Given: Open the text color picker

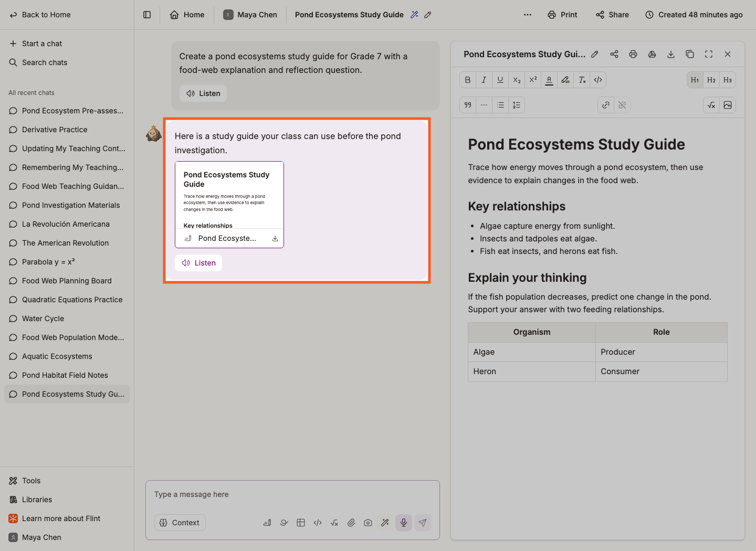Looking at the screenshot, I should point(549,80).
